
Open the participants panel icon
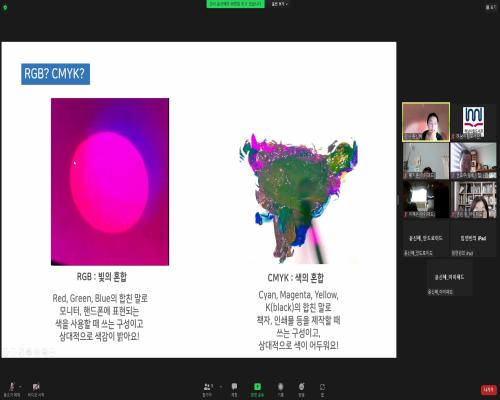pos(207,387)
